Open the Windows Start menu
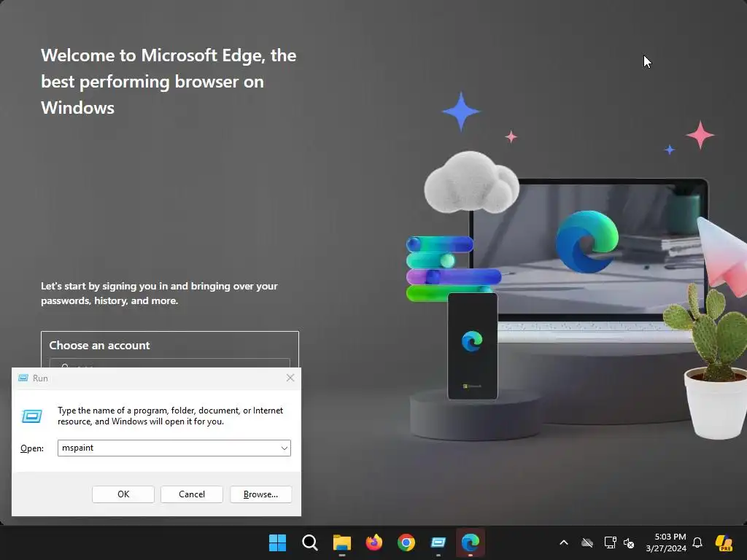The width and height of the screenshot is (747, 560). [x=277, y=542]
